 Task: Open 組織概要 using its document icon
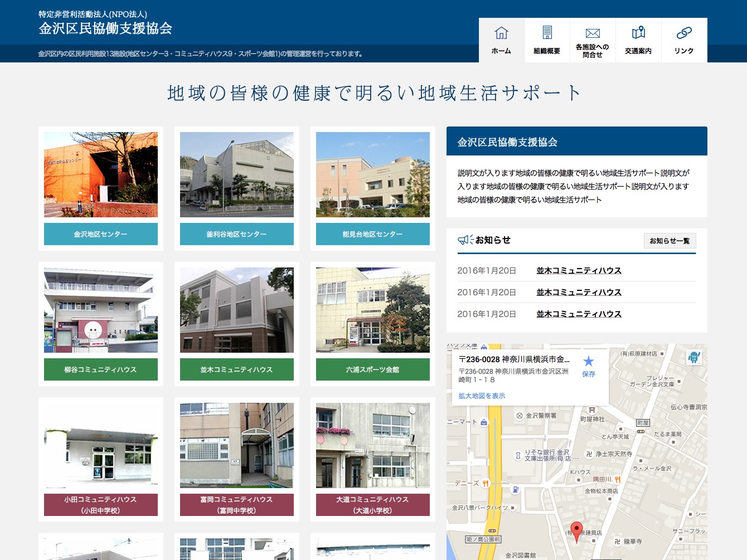[547, 33]
